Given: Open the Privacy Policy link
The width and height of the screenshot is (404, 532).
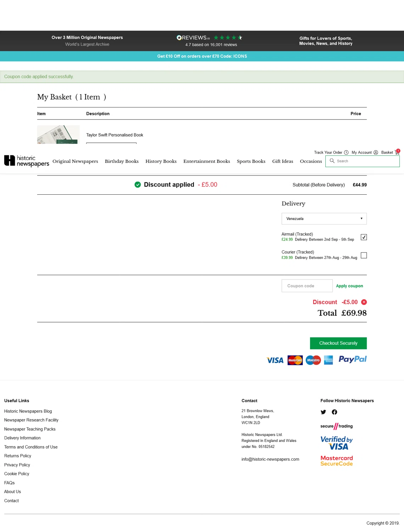Looking at the screenshot, I should tap(17, 465).
